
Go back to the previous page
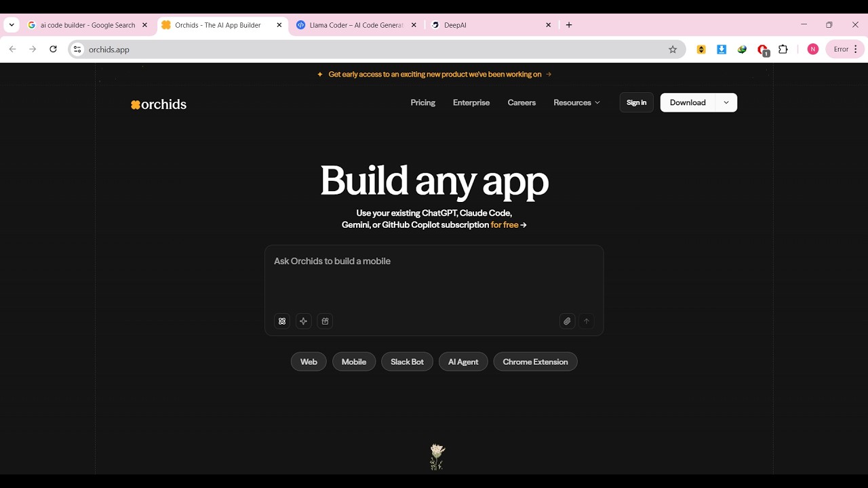click(12, 49)
